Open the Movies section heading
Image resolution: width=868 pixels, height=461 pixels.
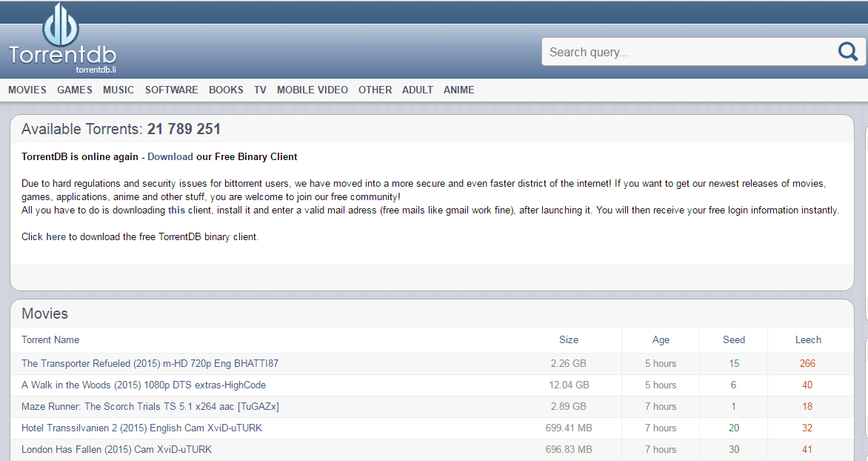point(45,314)
